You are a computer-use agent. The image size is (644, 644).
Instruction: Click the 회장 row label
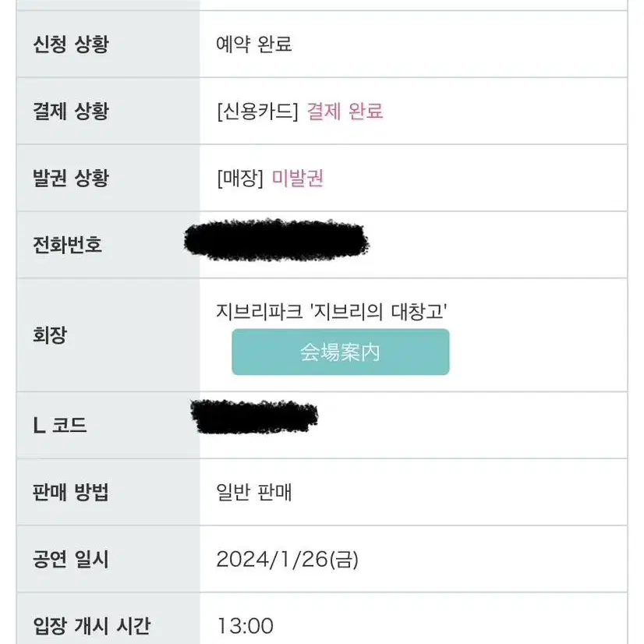click(x=49, y=334)
